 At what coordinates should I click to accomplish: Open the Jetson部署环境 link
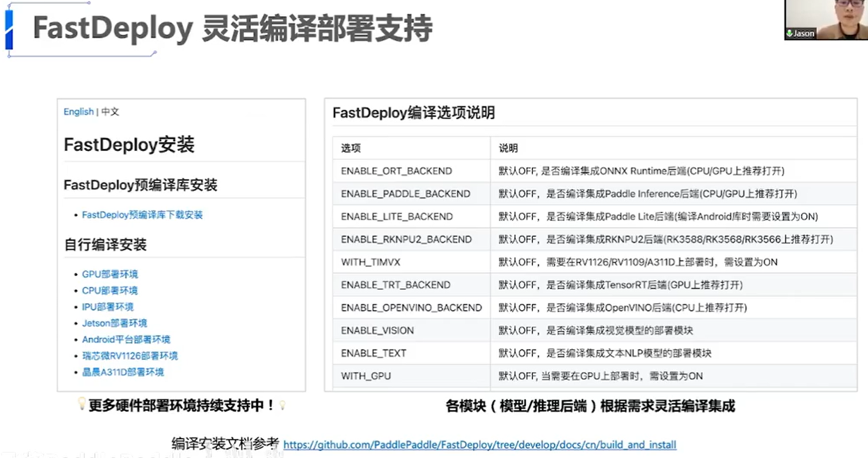[x=115, y=323]
